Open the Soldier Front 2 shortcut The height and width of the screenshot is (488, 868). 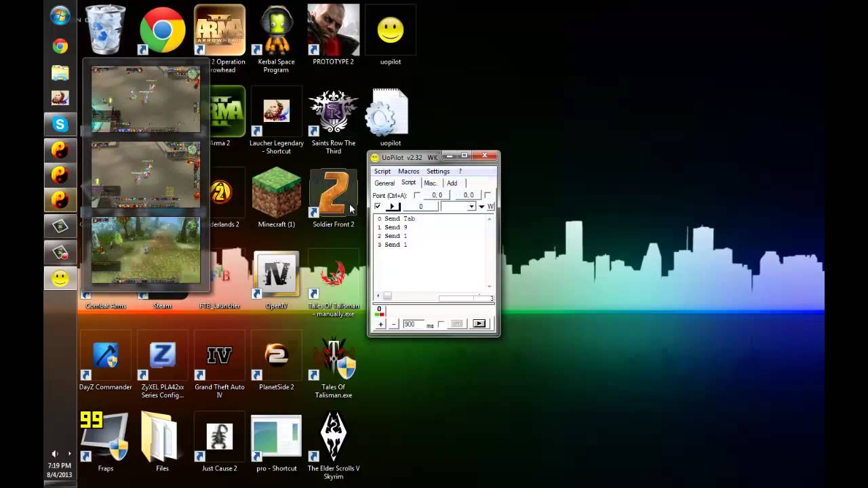pos(333,198)
